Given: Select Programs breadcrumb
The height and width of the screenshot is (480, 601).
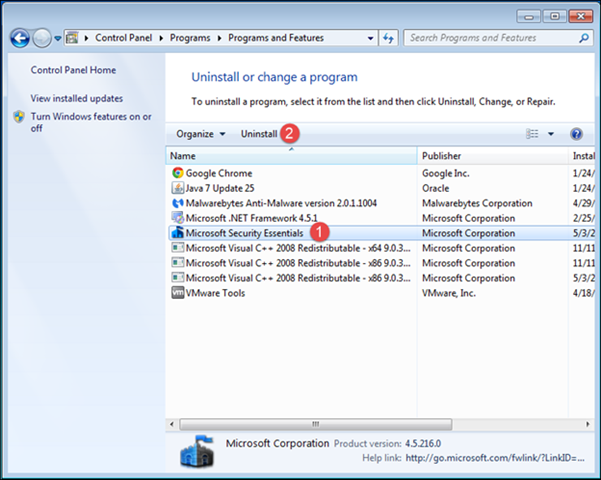Looking at the screenshot, I should 190,38.
